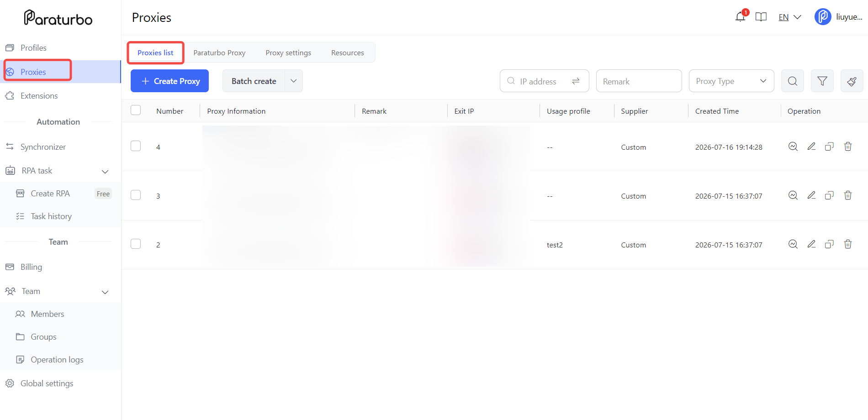Viewport: 868px width, 420px height.
Task: Open Operation logs in sidebar
Action: pos(60,359)
